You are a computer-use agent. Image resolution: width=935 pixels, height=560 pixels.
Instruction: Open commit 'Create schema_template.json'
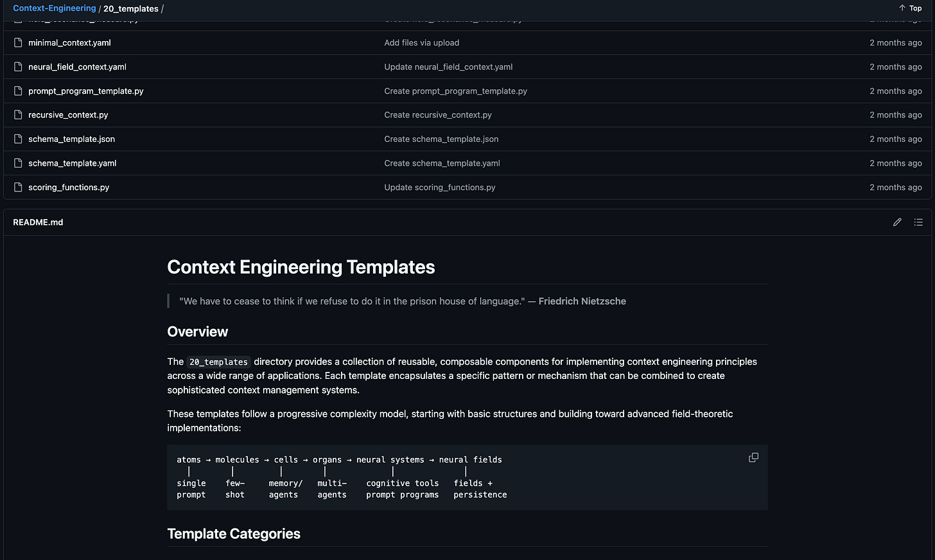pyautogui.click(x=441, y=139)
